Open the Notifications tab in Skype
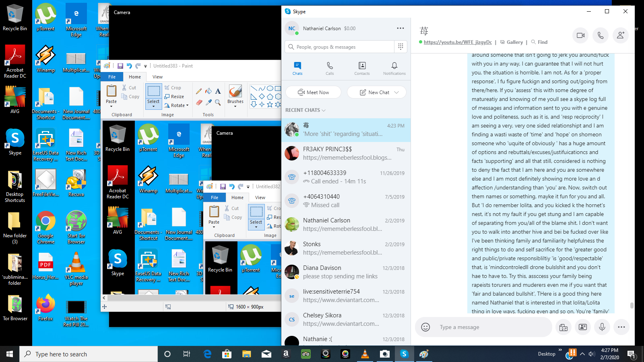644x362 pixels. click(394, 68)
